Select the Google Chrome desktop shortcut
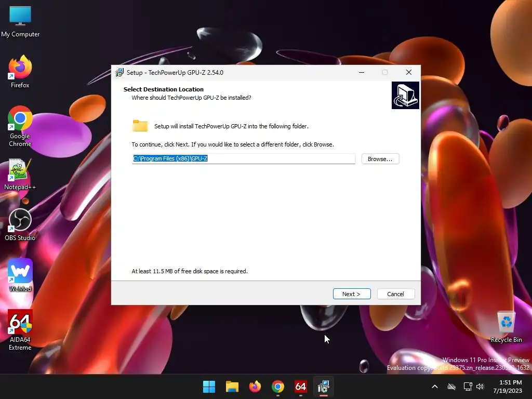 [20, 126]
